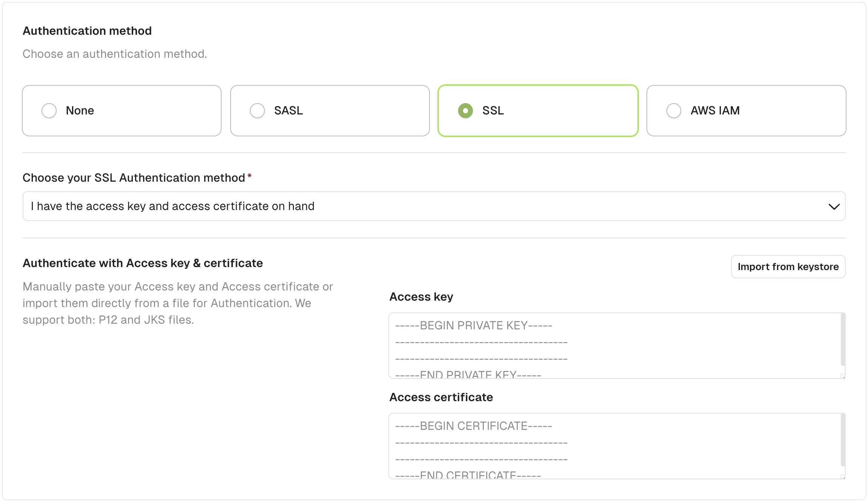The height and width of the screenshot is (502, 868).
Task: Click the AWS IAM option card label
Action: [x=715, y=111]
